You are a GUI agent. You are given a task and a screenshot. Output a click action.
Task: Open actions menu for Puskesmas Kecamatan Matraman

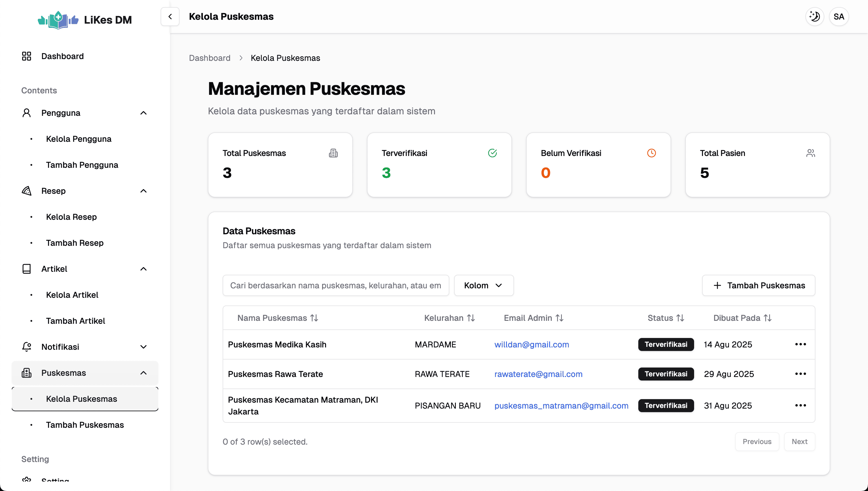point(800,405)
